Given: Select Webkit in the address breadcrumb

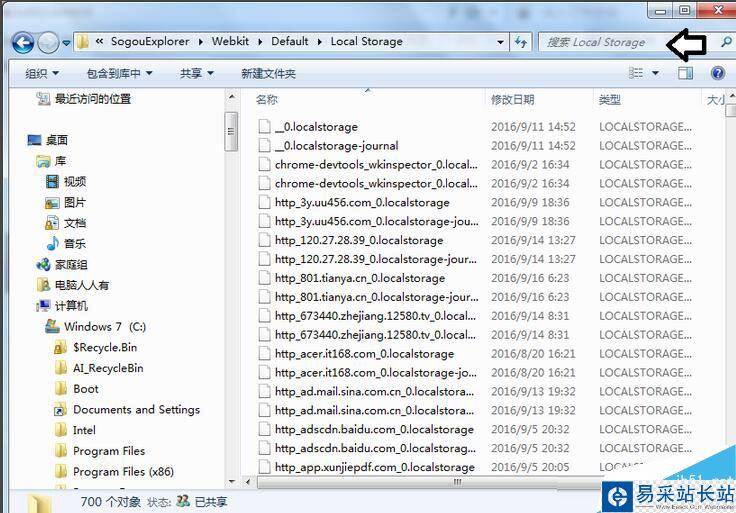Looking at the screenshot, I should (230, 41).
